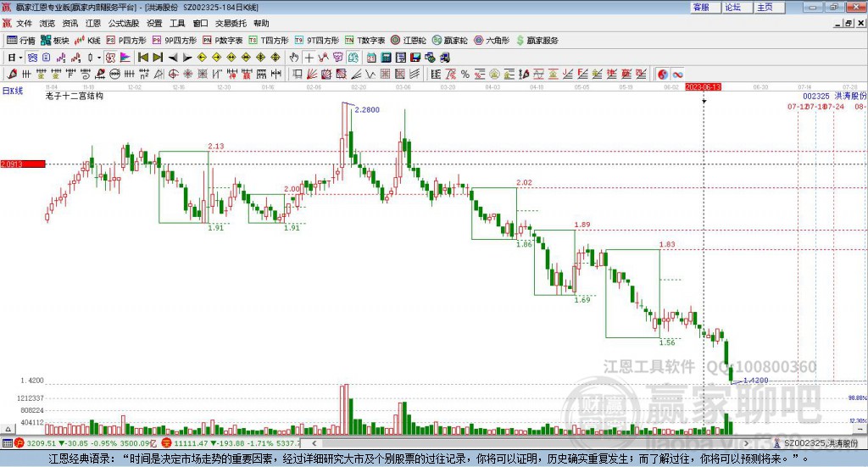Open the 江恩轮 Gann wheel
This screenshot has height=467, width=868.
click(408, 41)
